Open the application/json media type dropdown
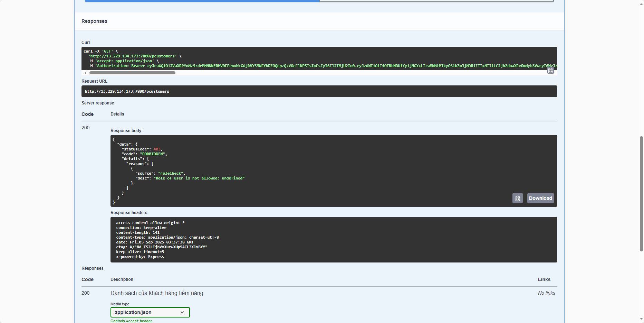 (x=150, y=312)
